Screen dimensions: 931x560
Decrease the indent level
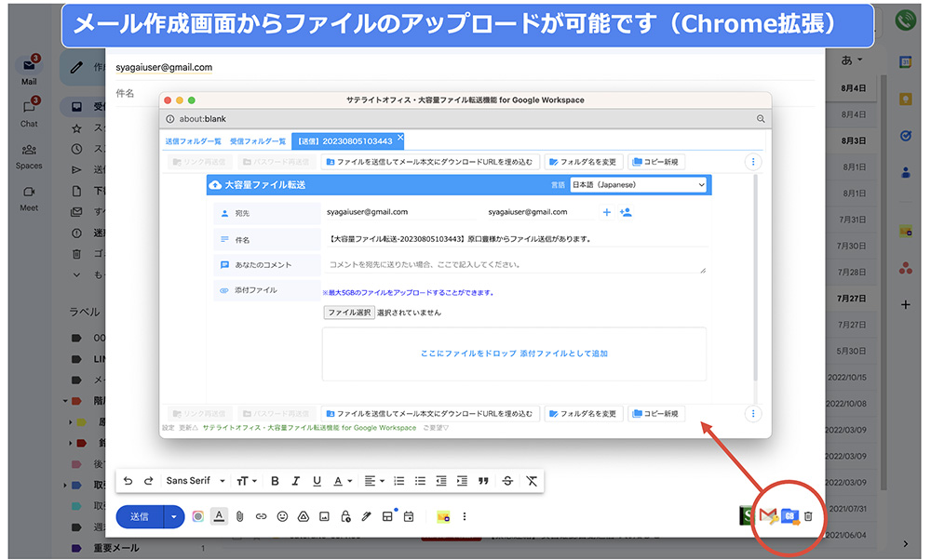[x=441, y=481]
